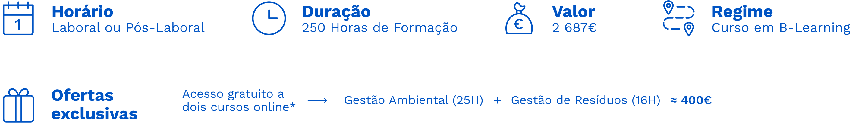868x124 pixels.
Task: Click the euro money bag icon
Action: 519,19
